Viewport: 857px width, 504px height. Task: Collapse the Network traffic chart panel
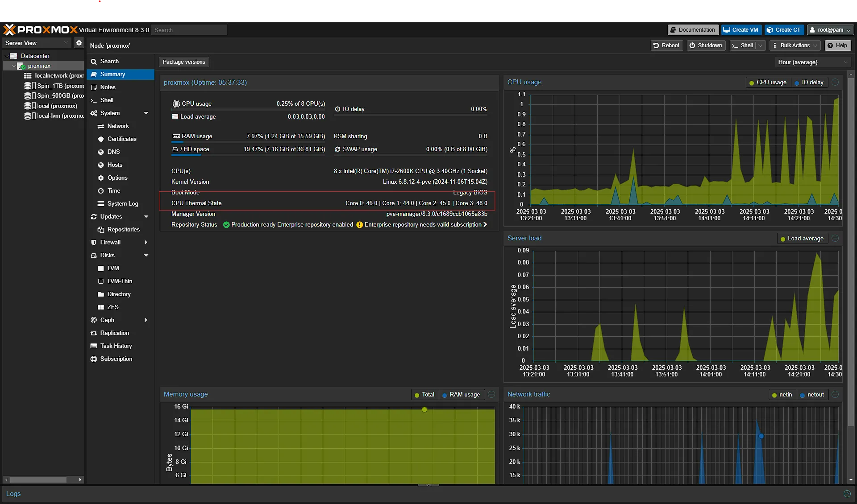pos(835,395)
